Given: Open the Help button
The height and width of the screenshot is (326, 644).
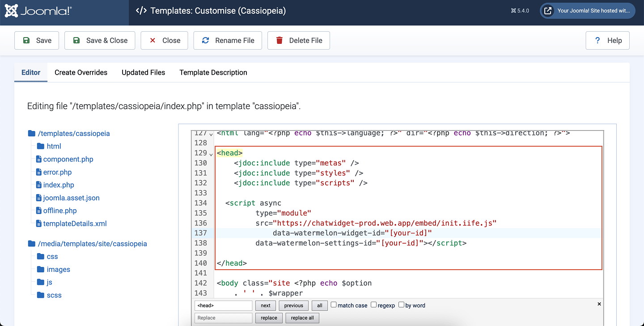Looking at the screenshot, I should coord(608,40).
